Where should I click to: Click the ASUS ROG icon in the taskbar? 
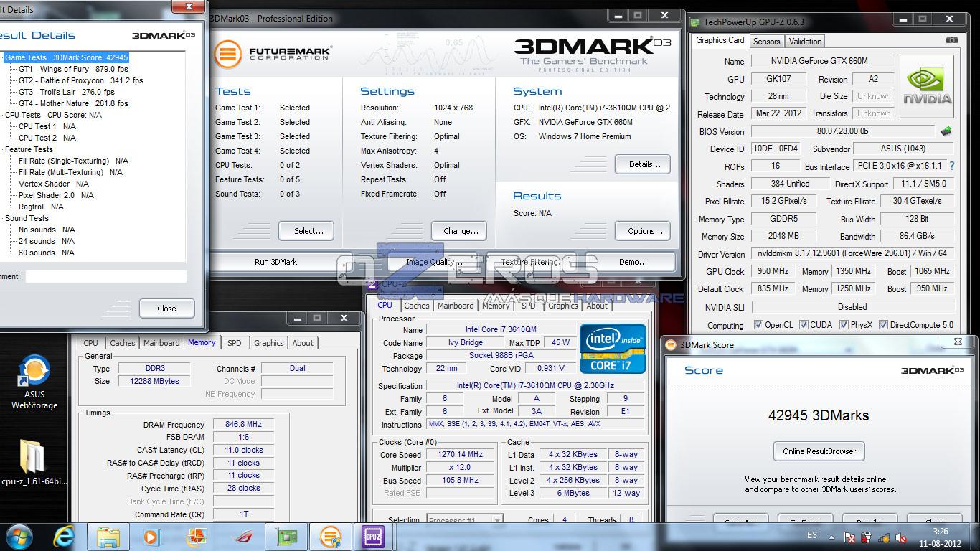[242, 537]
